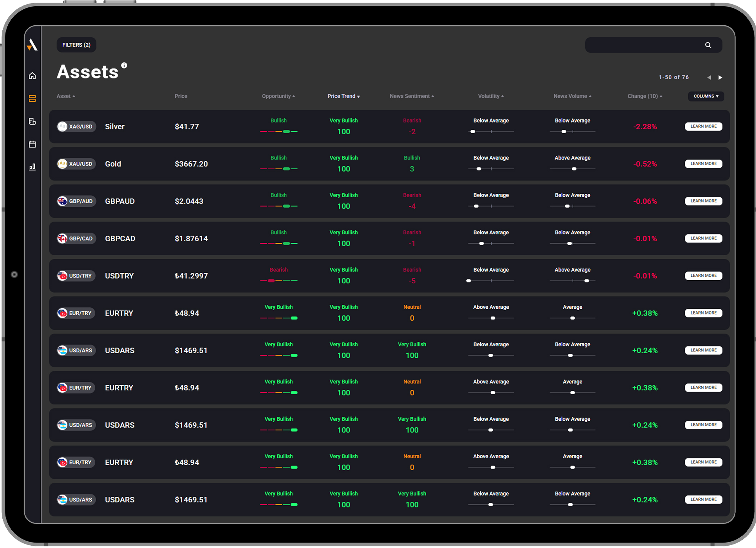Open the bar chart sidebar icon

point(32,167)
